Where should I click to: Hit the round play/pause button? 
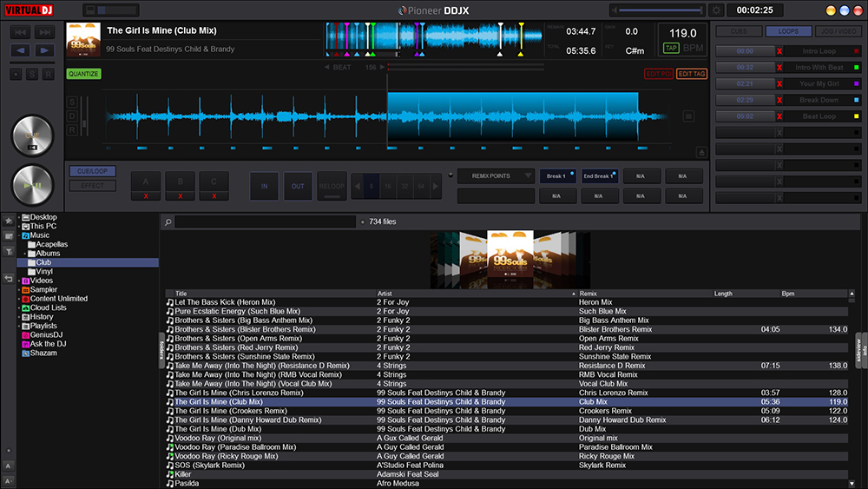(33, 186)
